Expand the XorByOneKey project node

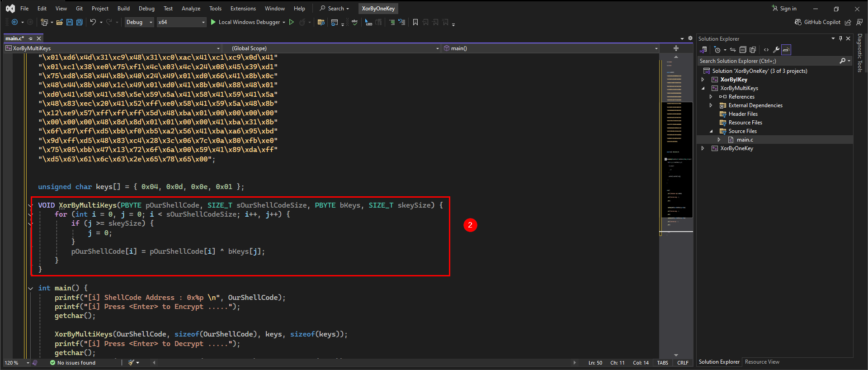[703, 148]
